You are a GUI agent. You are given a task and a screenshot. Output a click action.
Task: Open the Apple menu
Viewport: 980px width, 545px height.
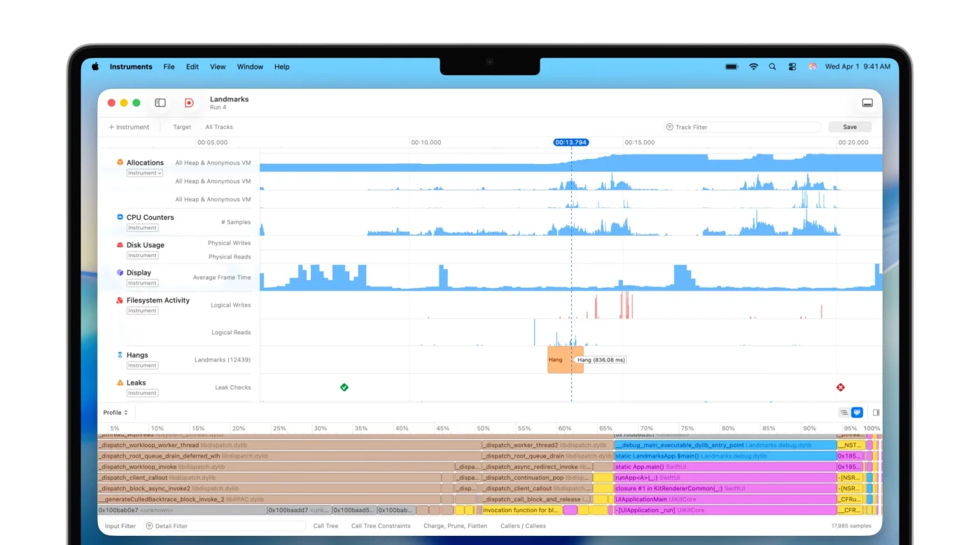point(95,67)
